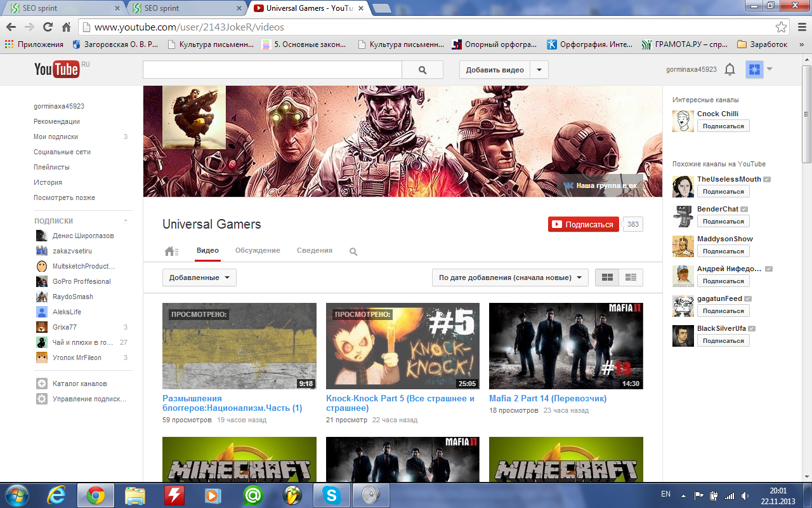Open Skype from taskbar
812x508 pixels.
[x=331, y=495]
